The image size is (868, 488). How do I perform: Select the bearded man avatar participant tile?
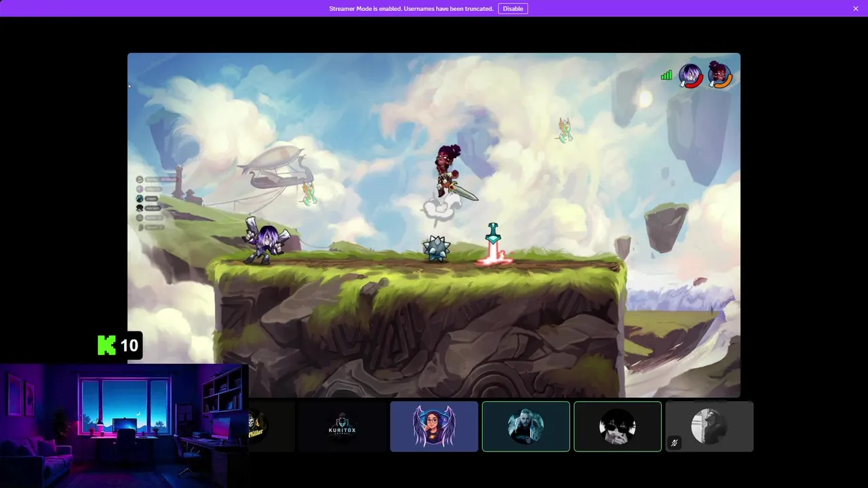tap(526, 426)
